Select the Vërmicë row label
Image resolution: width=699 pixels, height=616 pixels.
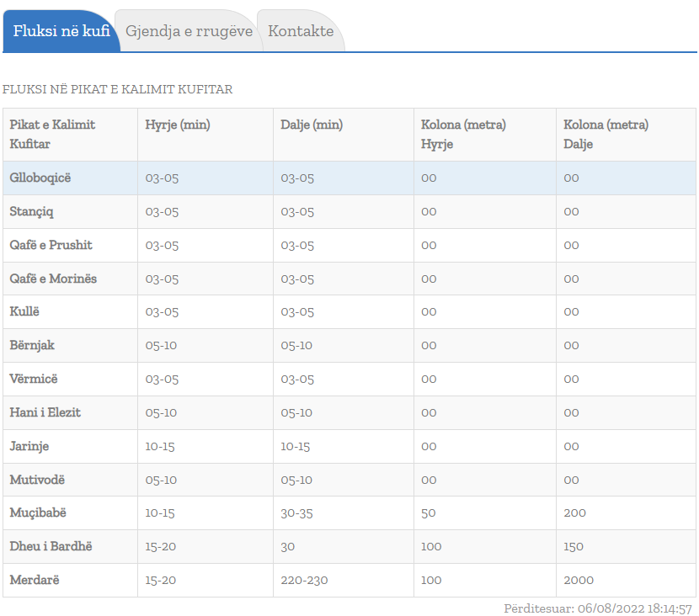[34, 379]
